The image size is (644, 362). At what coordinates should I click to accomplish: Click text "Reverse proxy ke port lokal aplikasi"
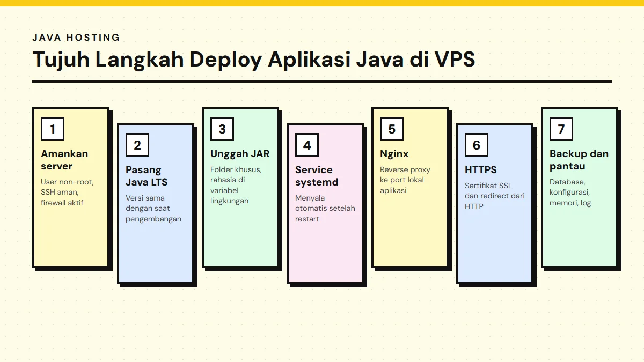[x=405, y=180]
